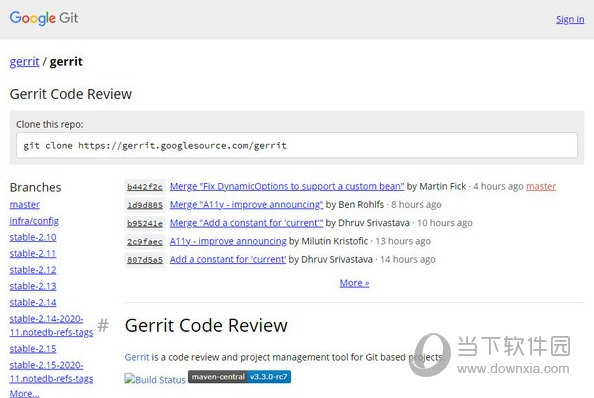Expand More branches list

tap(24, 393)
